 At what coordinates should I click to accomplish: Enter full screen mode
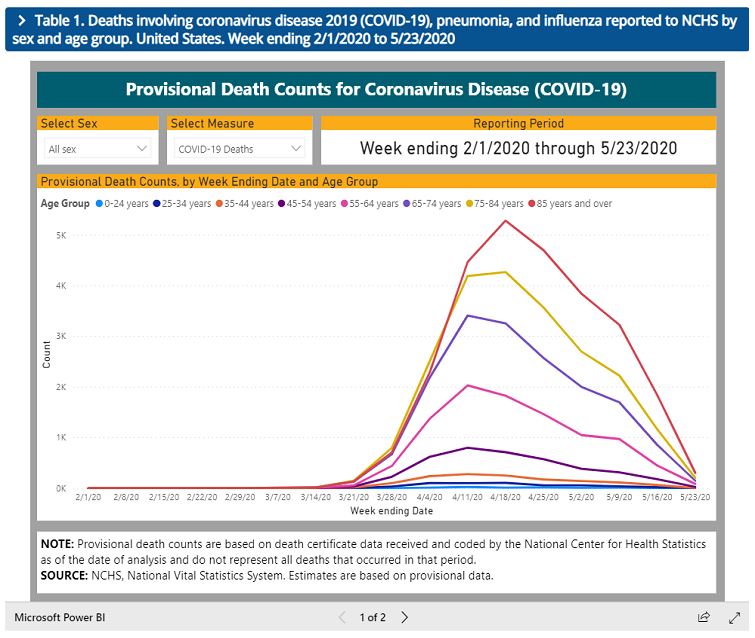pos(733,617)
